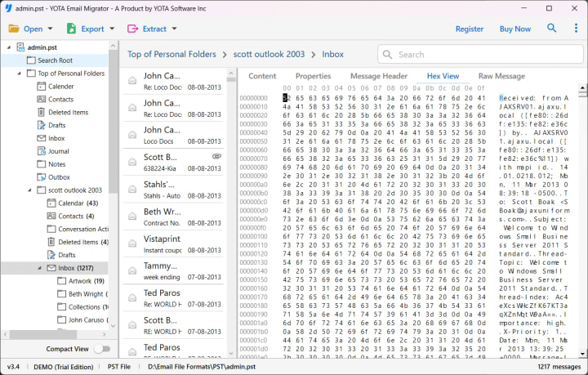Open the three-dot more options menu
This screenshot has height=375, width=588.
click(x=576, y=28)
